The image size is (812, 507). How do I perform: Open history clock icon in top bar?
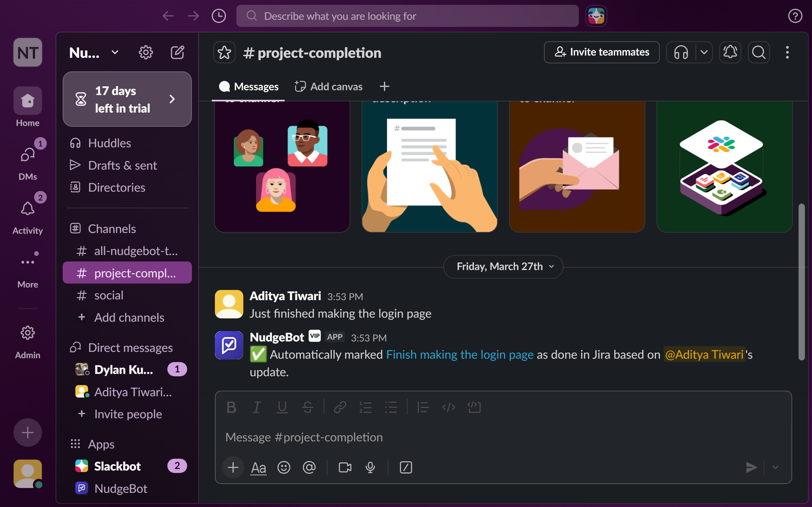click(219, 16)
